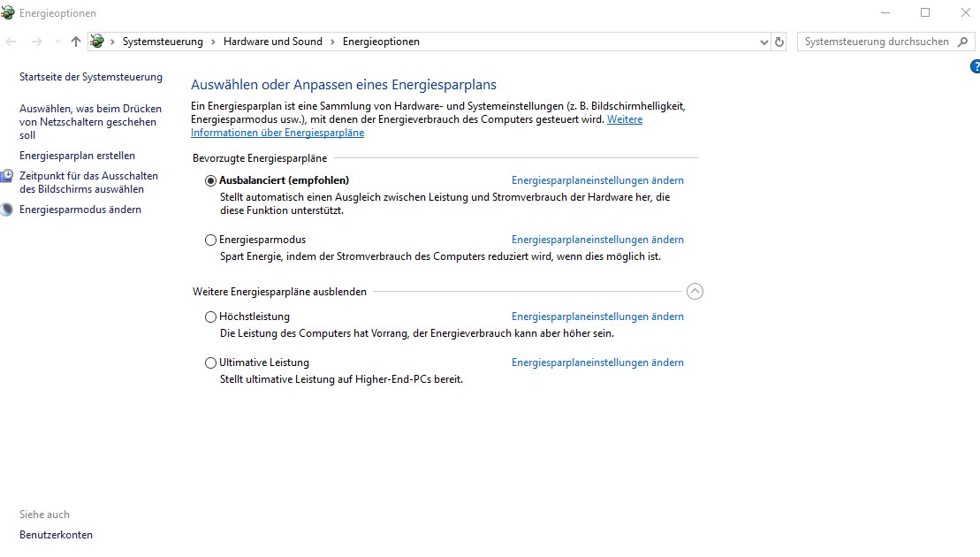Select the Energiesparmodus power plan
The width and height of the screenshot is (980, 557).
[210, 240]
